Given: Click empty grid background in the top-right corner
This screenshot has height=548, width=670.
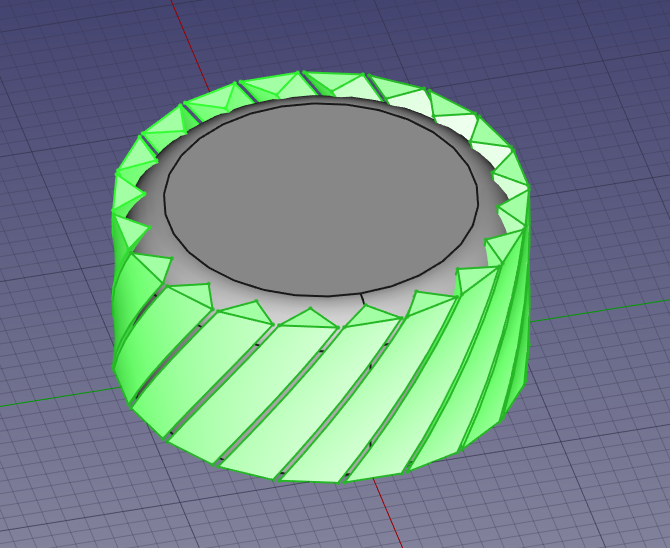Looking at the screenshot, I should coord(600,50).
